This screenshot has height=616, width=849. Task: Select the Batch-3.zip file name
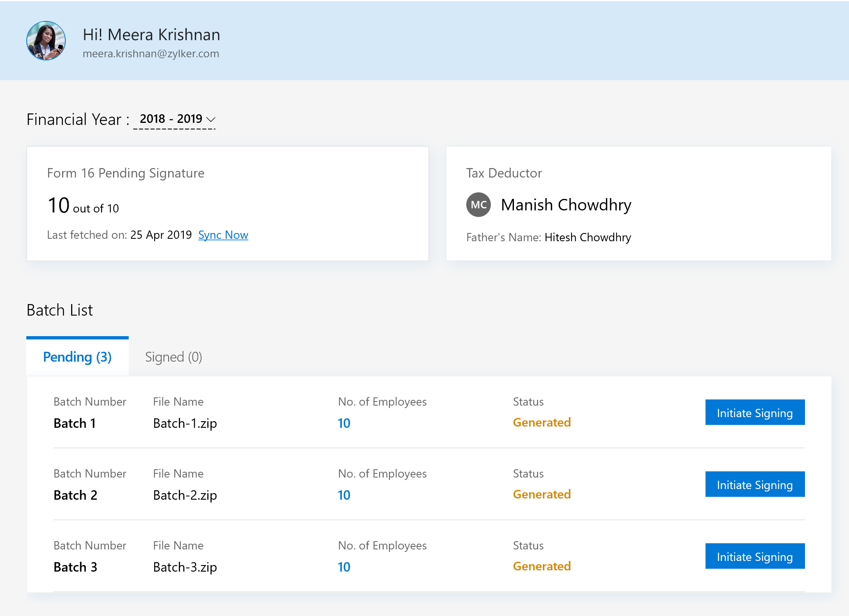pos(185,567)
